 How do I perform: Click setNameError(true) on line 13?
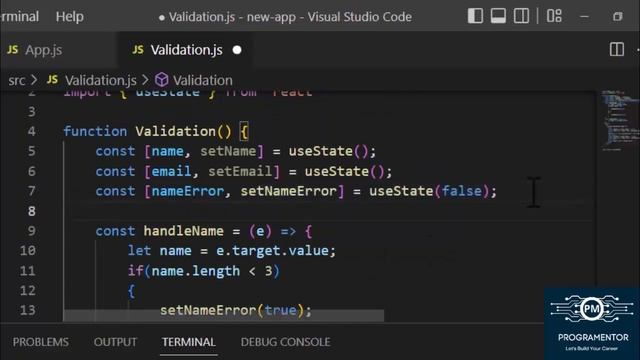[232, 311]
